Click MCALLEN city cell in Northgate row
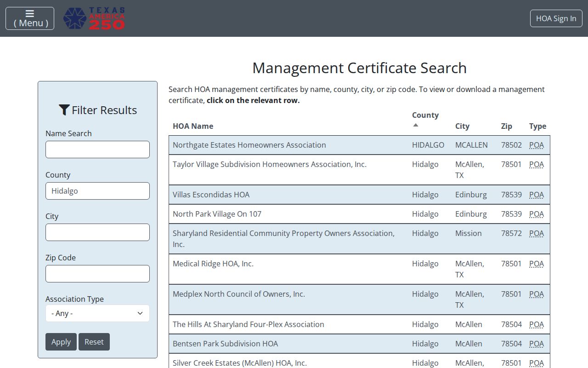588x368 pixels. coord(471,145)
